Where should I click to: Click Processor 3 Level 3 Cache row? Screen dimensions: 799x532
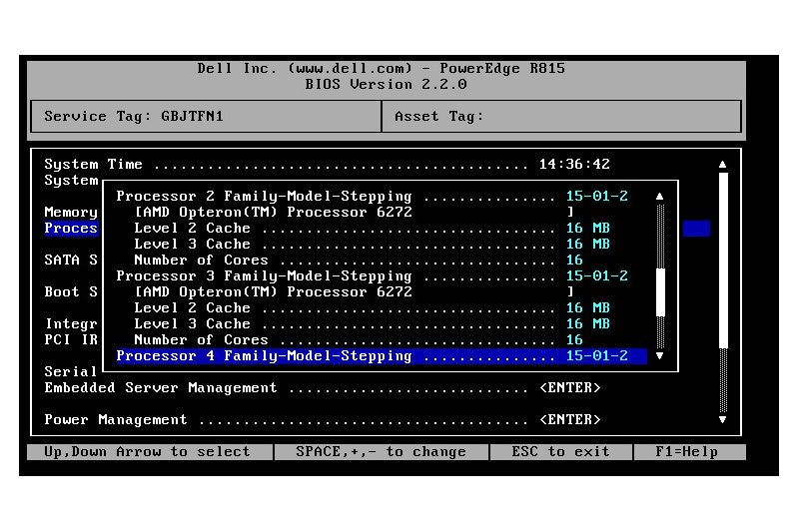pos(372,323)
